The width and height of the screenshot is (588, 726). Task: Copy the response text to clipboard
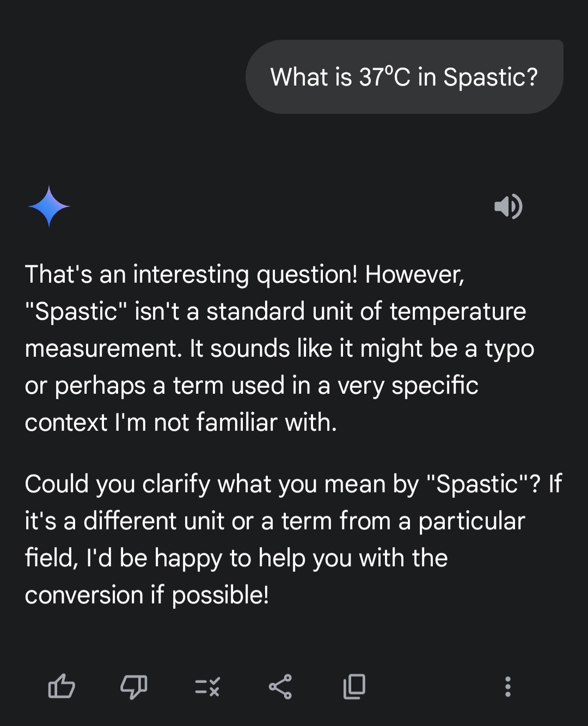click(x=354, y=686)
